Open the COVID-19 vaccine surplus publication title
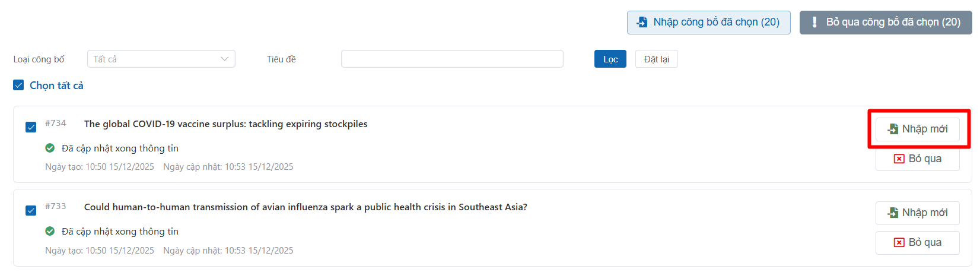The image size is (980, 272). pos(225,124)
